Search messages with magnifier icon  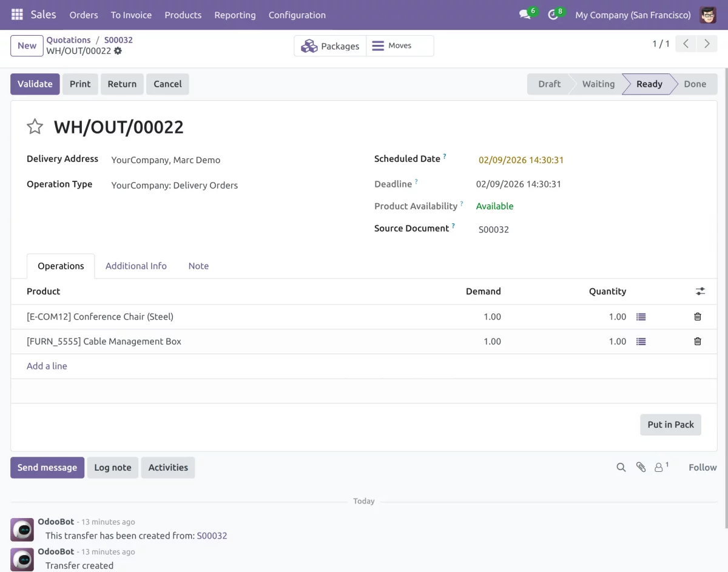pos(621,467)
